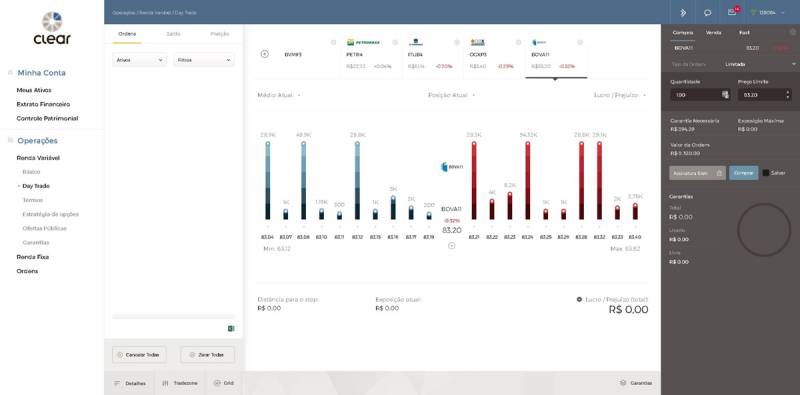Toggle the Lucro / Prejuízo (total) radio
Screen dimensions: 800x395
click(x=579, y=299)
